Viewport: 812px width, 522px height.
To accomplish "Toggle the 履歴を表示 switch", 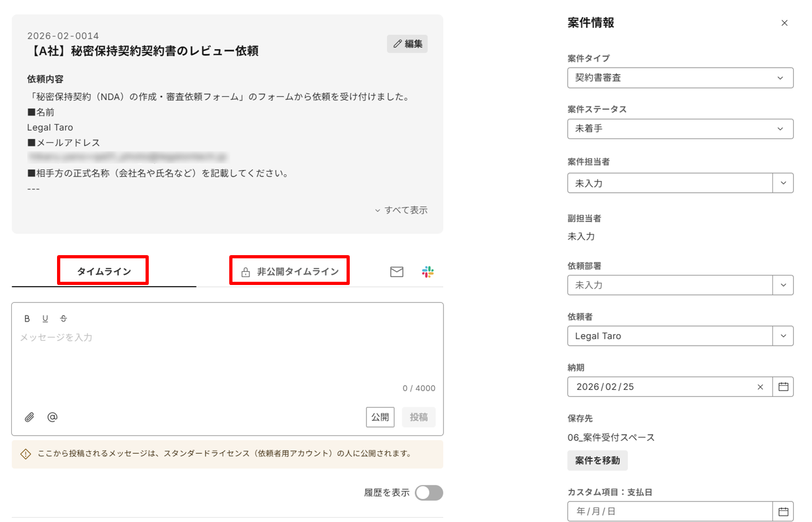I will [x=429, y=493].
